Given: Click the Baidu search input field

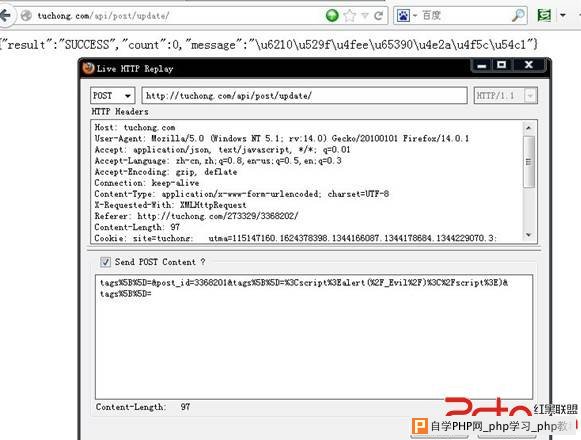Looking at the screenshot, I should (465, 16).
